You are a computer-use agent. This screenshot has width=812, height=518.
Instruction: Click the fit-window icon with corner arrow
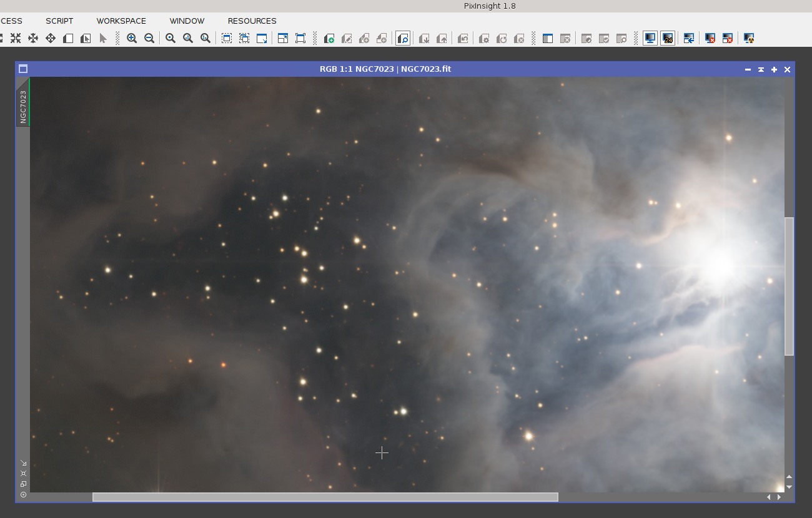pyautogui.click(x=283, y=38)
